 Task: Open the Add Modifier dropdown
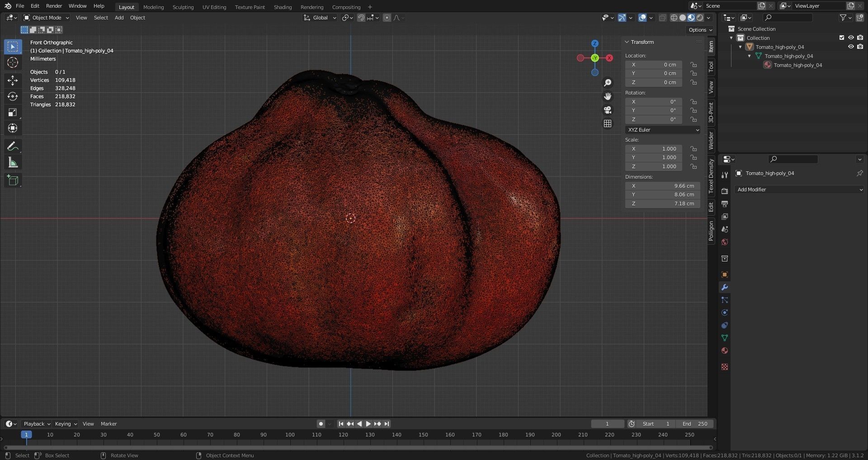pyautogui.click(x=799, y=190)
